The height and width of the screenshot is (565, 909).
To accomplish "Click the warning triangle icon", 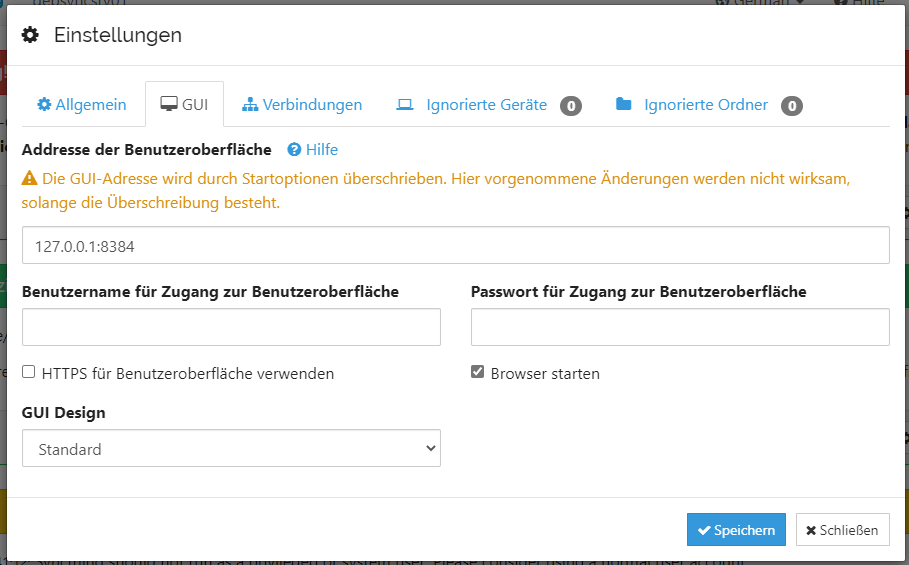I will (30, 178).
